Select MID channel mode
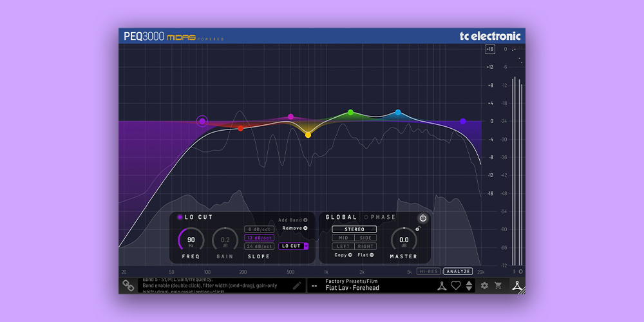644x322 pixels. (x=343, y=238)
